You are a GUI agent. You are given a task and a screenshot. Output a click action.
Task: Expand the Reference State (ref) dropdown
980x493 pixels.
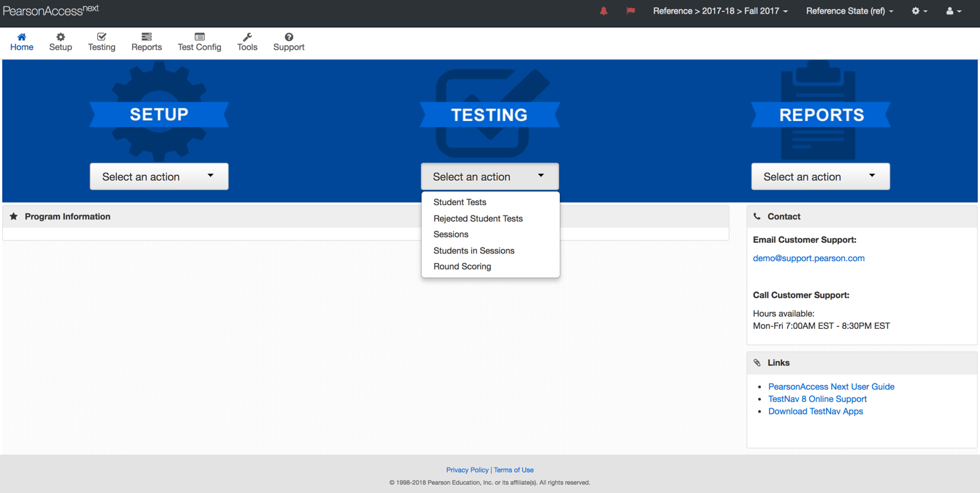pos(849,11)
